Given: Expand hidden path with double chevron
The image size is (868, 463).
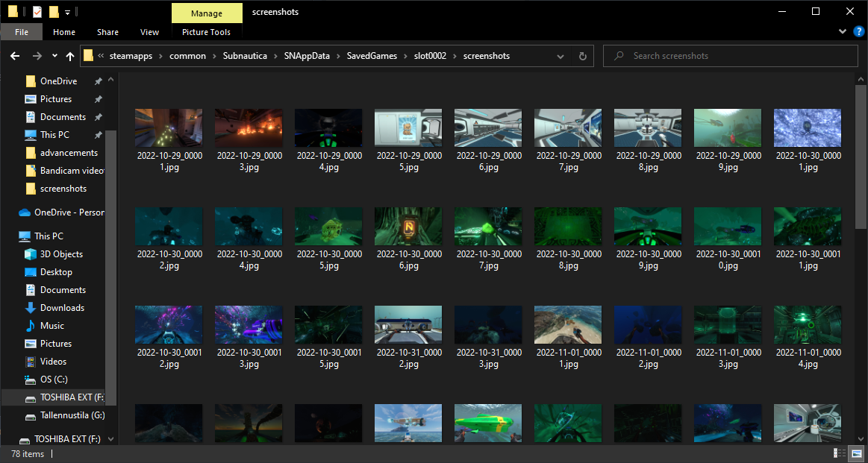Looking at the screenshot, I should tap(101, 56).
